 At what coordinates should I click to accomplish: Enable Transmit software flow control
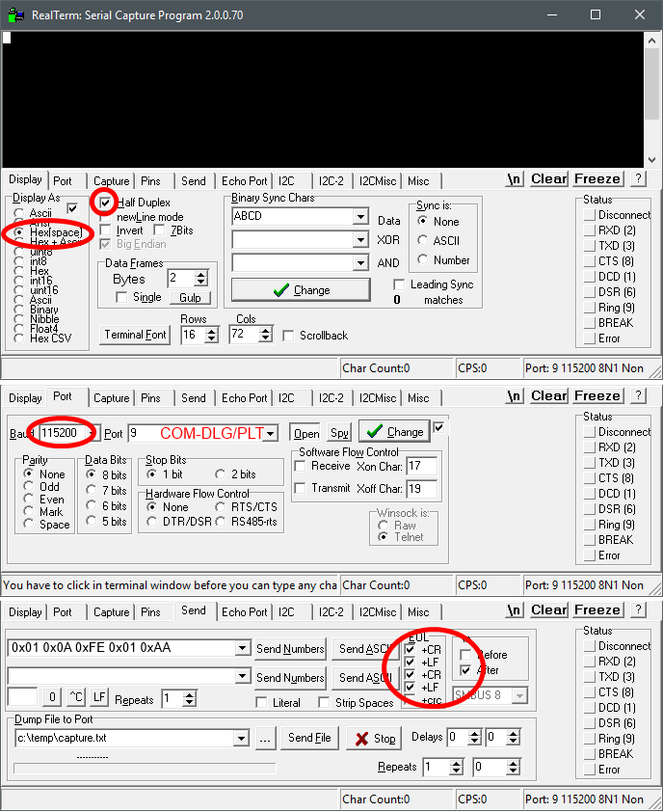[x=300, y=488]
